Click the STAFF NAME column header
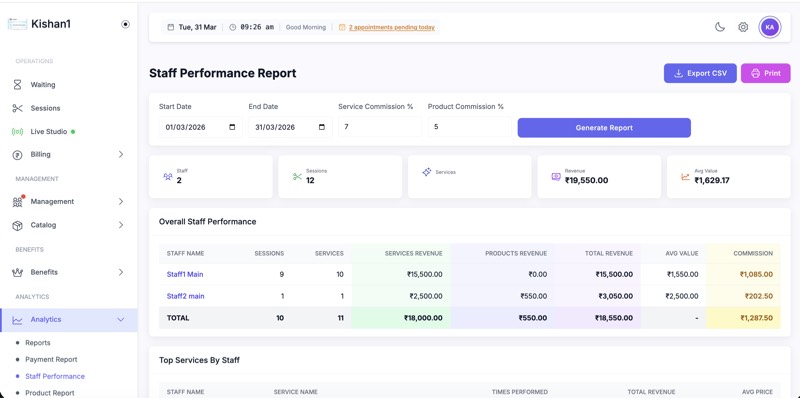Viewport: 800px width, 398px height. (185, 253)
